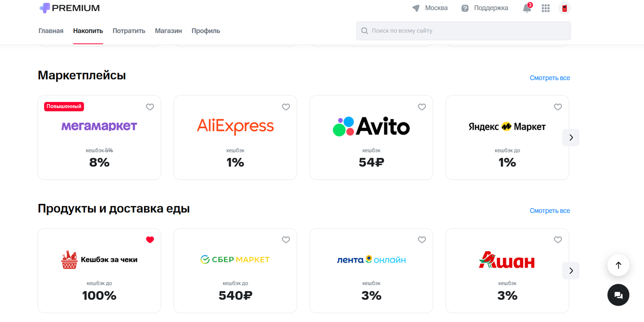Viewport: 644px width, 322px height.
Task: Click the Avito 54₽ cashback value
Action: [x=371, y=163]
